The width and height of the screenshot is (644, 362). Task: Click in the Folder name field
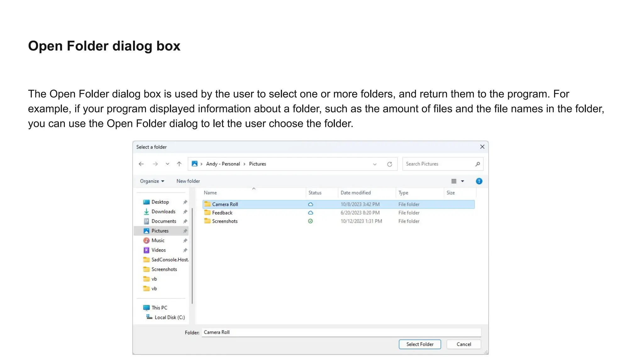(341, 332)
